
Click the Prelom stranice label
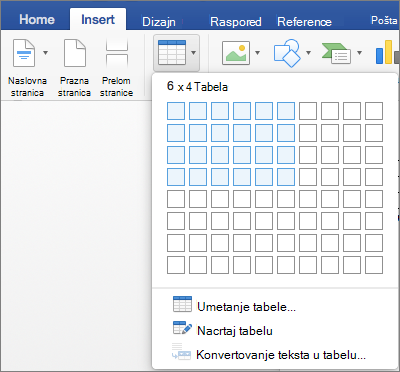[116, 87]
